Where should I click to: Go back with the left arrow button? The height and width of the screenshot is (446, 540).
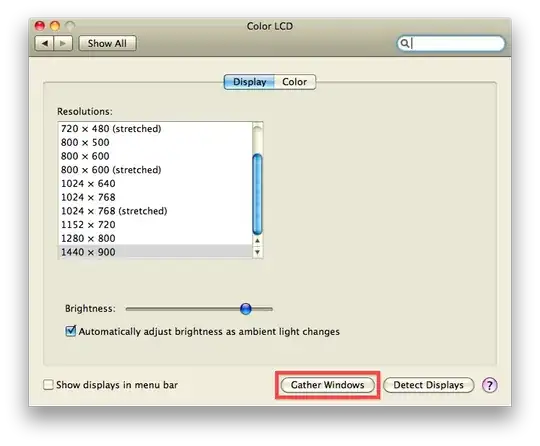44,43
